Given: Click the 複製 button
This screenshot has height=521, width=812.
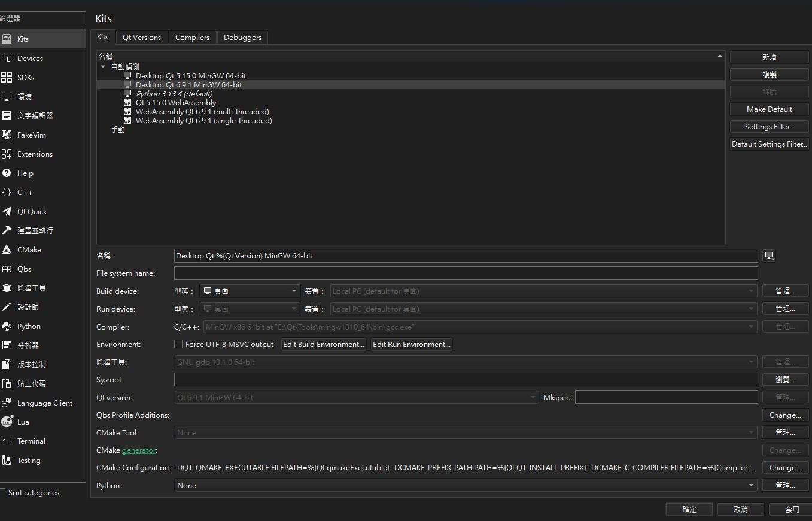Looking at the screenshot, I should (769, 74).
